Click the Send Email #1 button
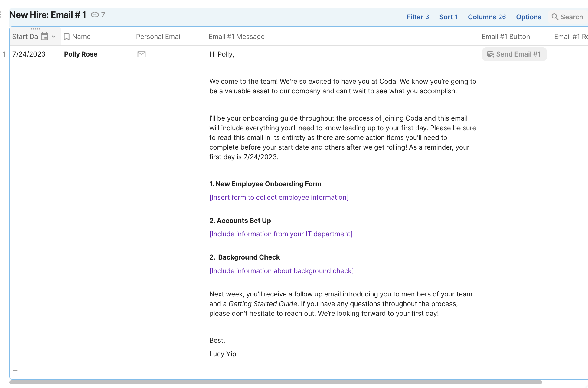588x388 pixels. pyautogui.click(x=514, y=54)
